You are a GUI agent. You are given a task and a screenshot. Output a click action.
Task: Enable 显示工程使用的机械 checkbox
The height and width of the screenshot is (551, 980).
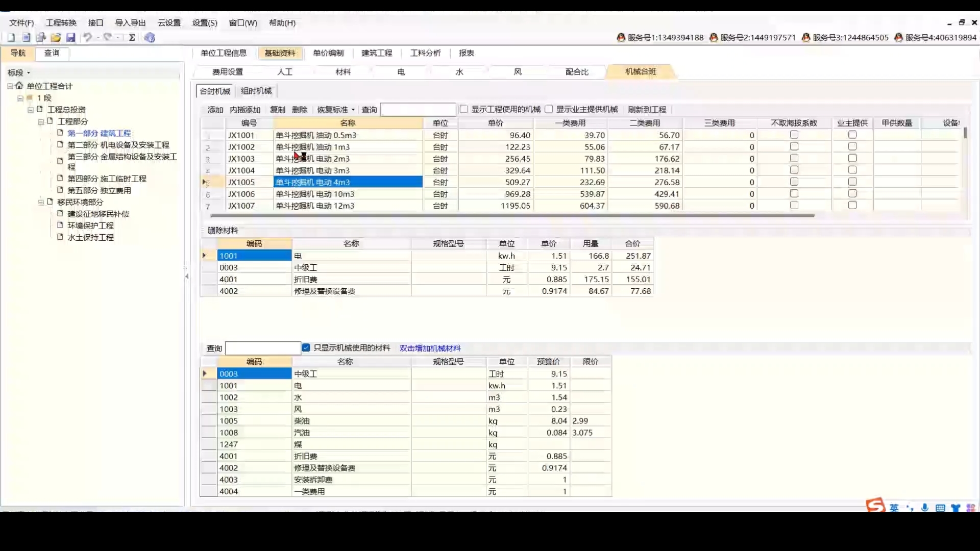[x=464, y=109]
